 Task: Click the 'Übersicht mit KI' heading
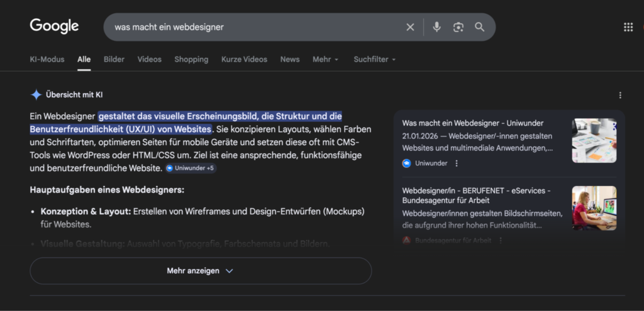click(74, 95)
